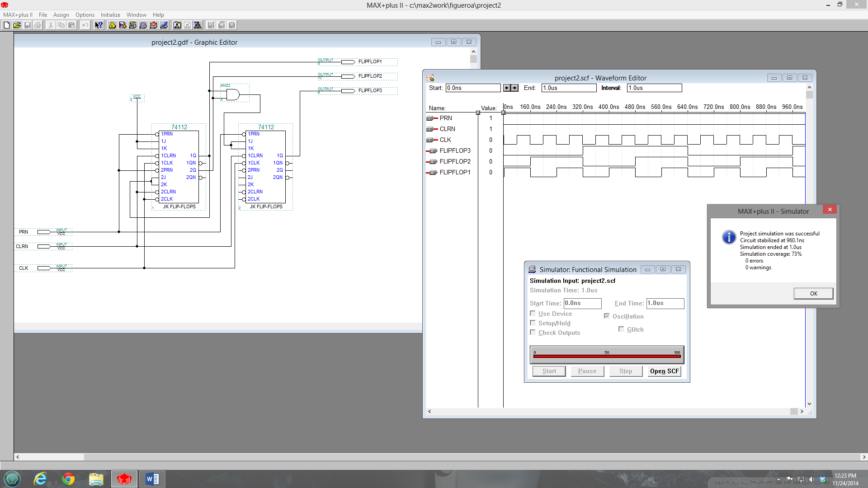Enable the Glitch checkbox
The image size is (868, 488).
[621, 329]
